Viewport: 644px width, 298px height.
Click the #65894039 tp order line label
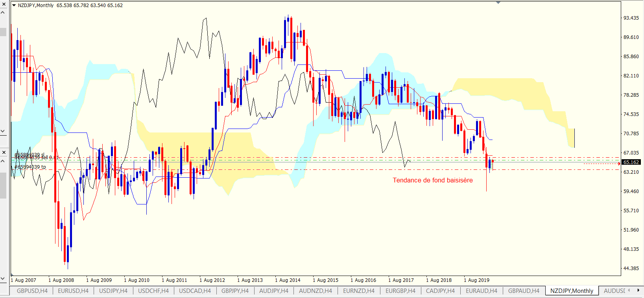30,167
